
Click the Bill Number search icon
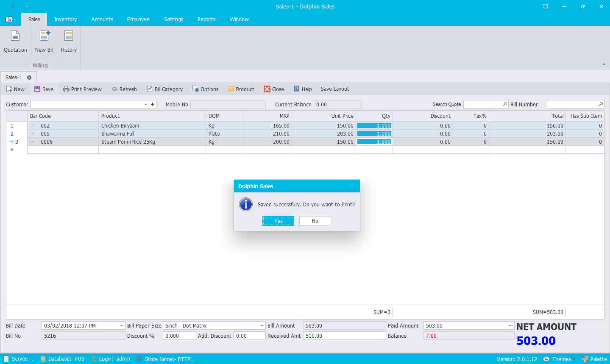601,104
